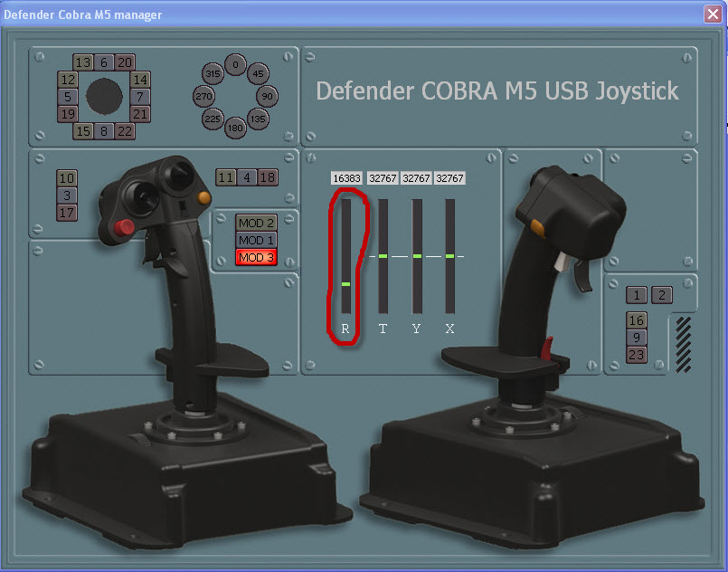Viewport: 728px width, 572px height.
Task: Select button indicator 12
Action: [x=68, y=80]
